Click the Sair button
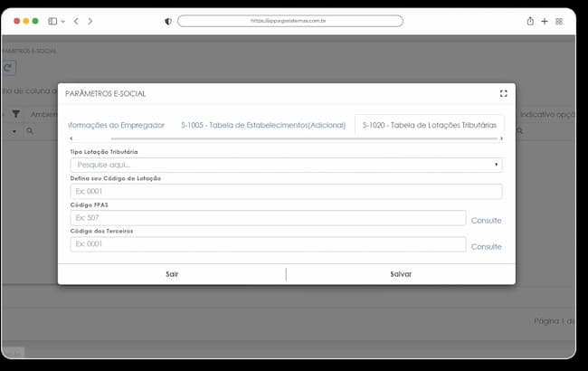Screen dimensions: 588x371 coord(172,274)
